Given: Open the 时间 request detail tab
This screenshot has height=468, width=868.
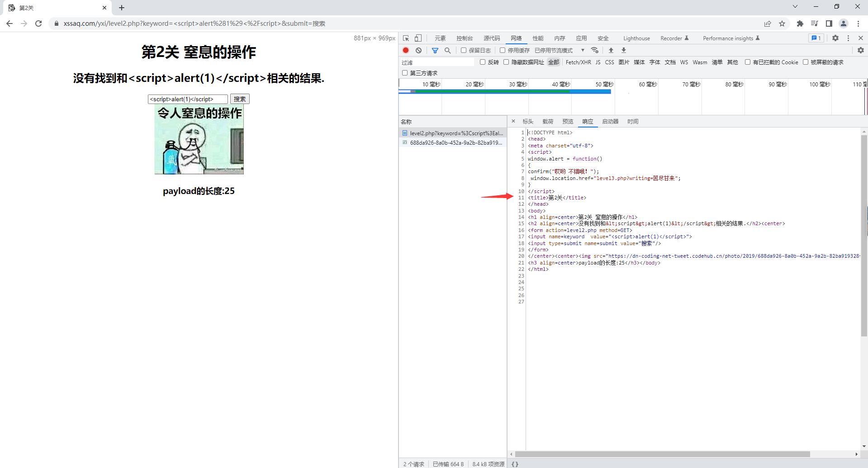Looking at the screenshot, I should 633,122.
